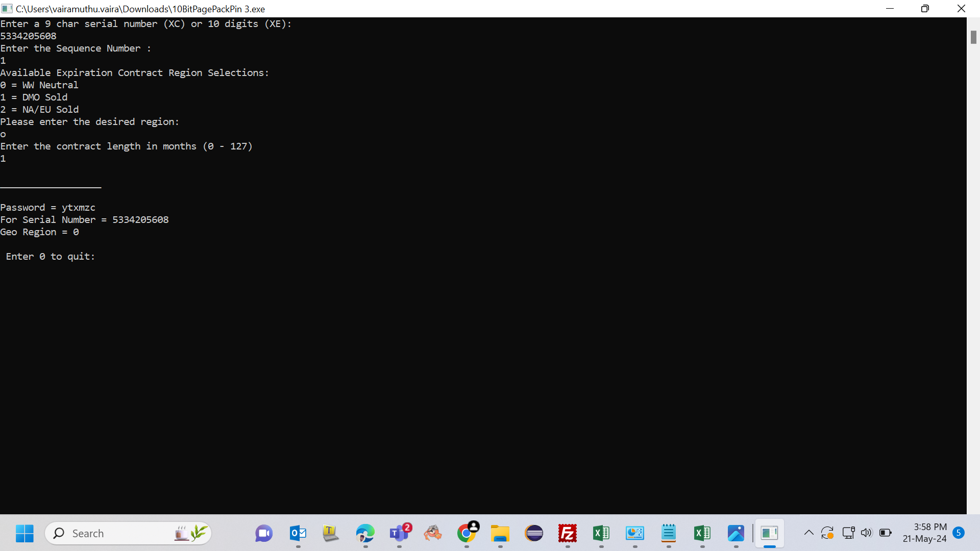Switch to the active console app icon
980x551 pixels.
point(770,534)
